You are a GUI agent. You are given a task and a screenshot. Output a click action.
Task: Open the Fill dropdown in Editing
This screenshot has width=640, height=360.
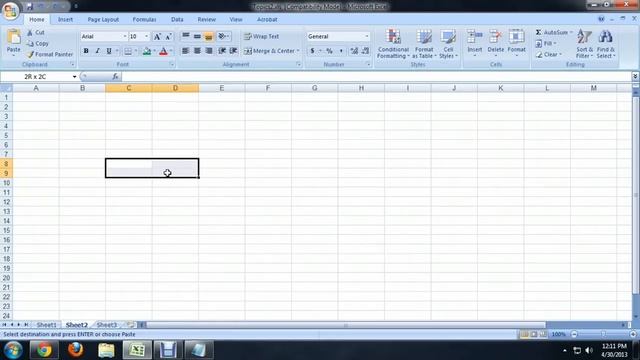pos(546,43)
